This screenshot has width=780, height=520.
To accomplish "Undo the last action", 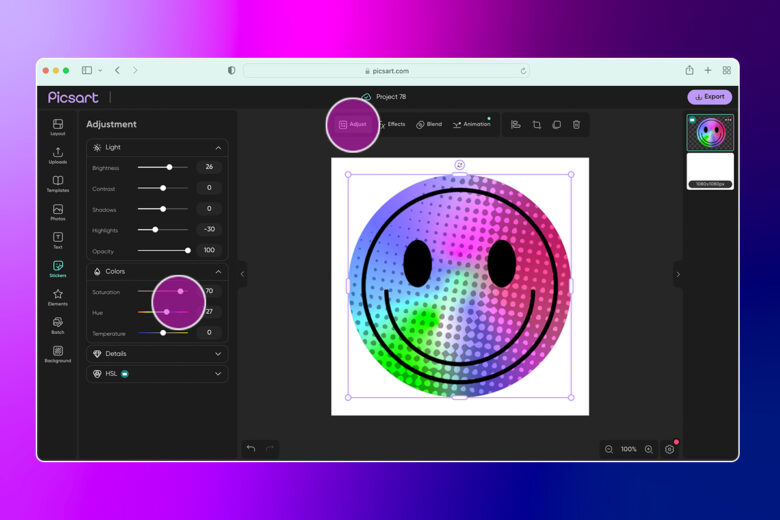I will coord(251,449).
